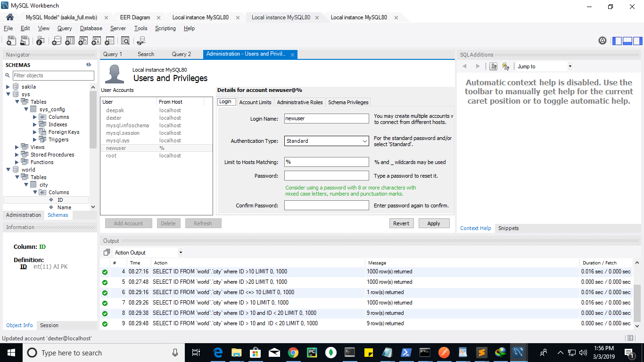Open the EER Diagram tab
Image resolution: width=644 pixels, height=362 pixels.
pos(135,17)
